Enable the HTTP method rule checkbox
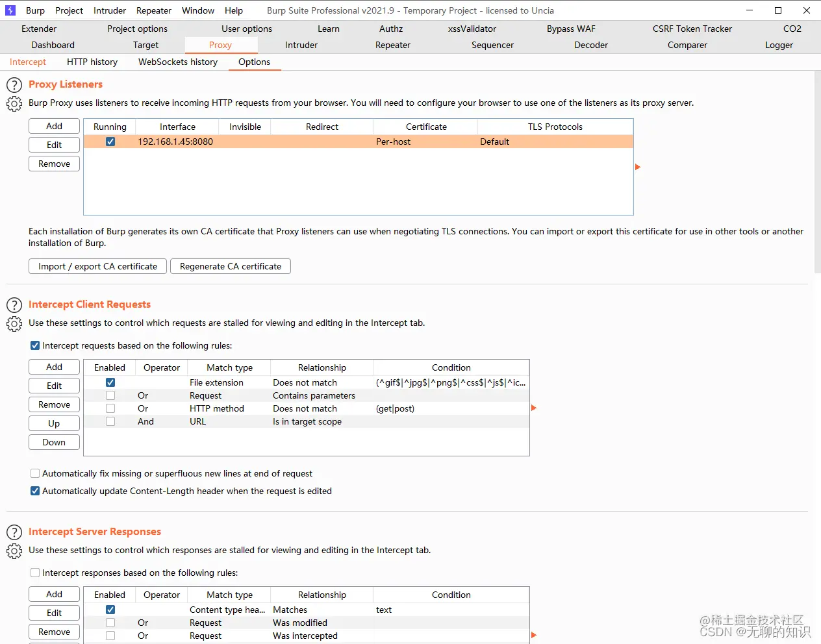The width and height of the screenshot is (821, 644). tap(110, 408)
